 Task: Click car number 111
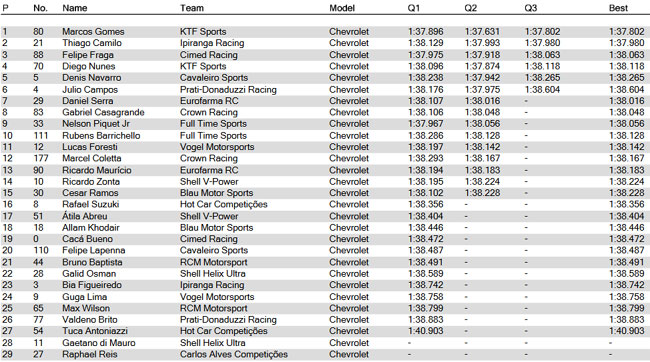click(41, 136)
